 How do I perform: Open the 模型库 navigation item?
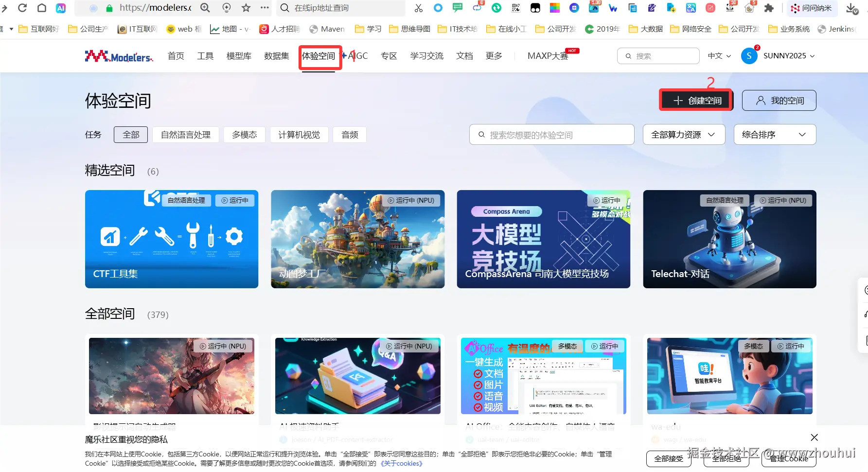coord(239,56)
